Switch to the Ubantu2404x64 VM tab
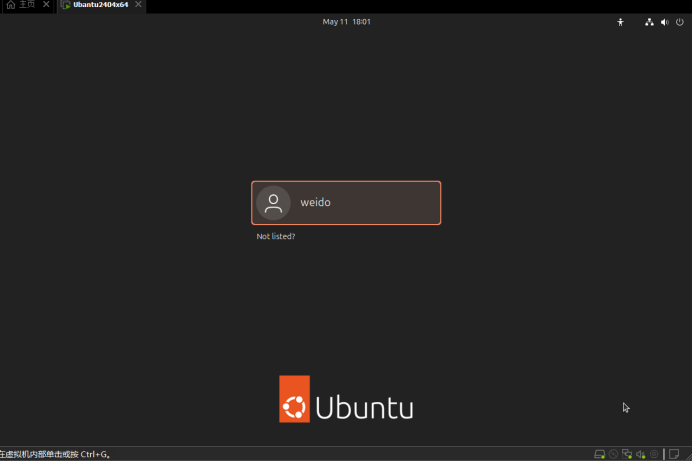The width and height of the screenshot is (692, 462). (x=101, y=5)
